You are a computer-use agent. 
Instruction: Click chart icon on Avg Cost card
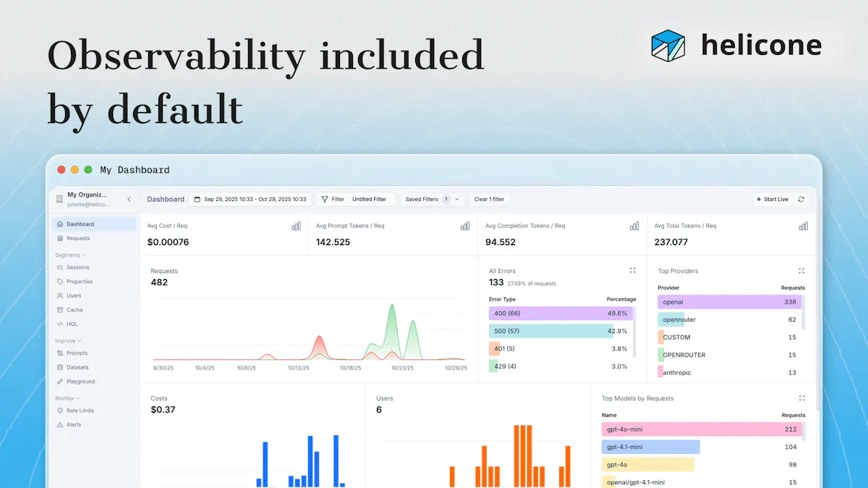click(x=296, y=226)
